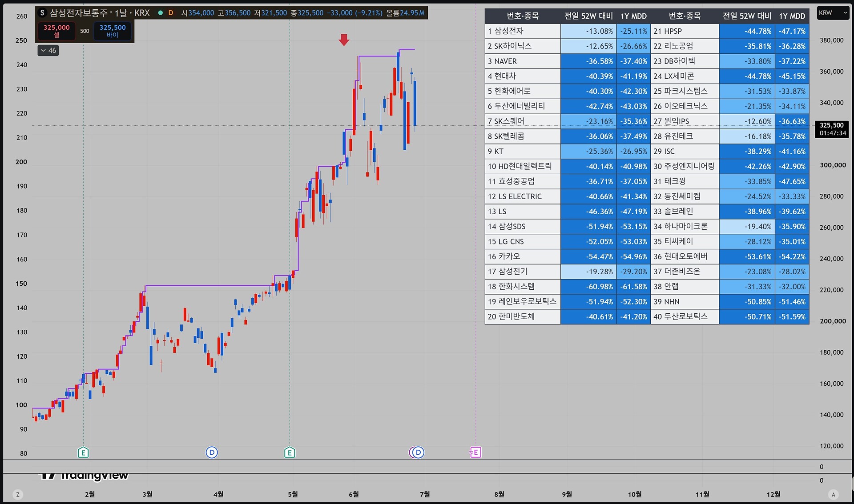
Task: Click the 325,500 바이 buy button
Action: click(113, 31)
